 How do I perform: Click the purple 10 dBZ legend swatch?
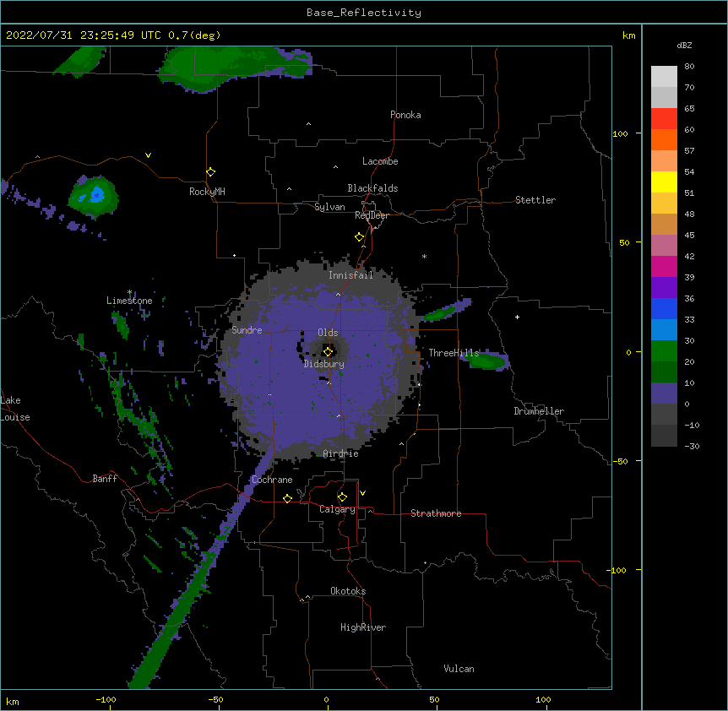(664, 393)
